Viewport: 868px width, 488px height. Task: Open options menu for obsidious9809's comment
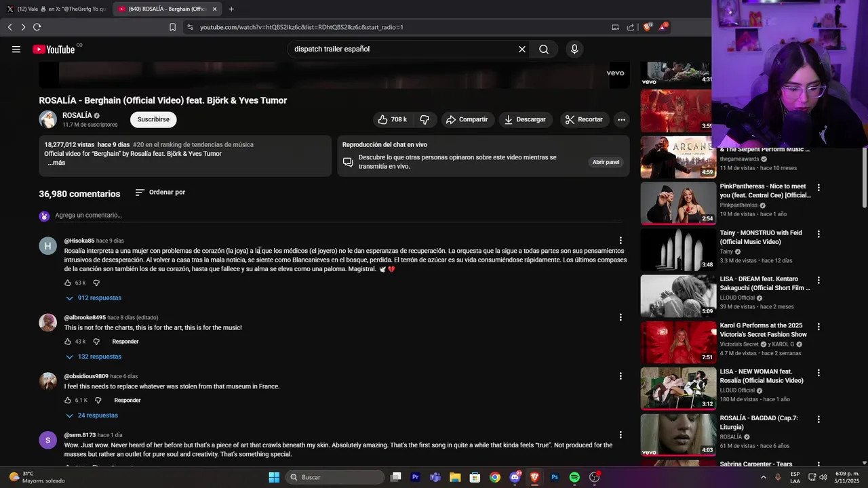tap(620, 376)
